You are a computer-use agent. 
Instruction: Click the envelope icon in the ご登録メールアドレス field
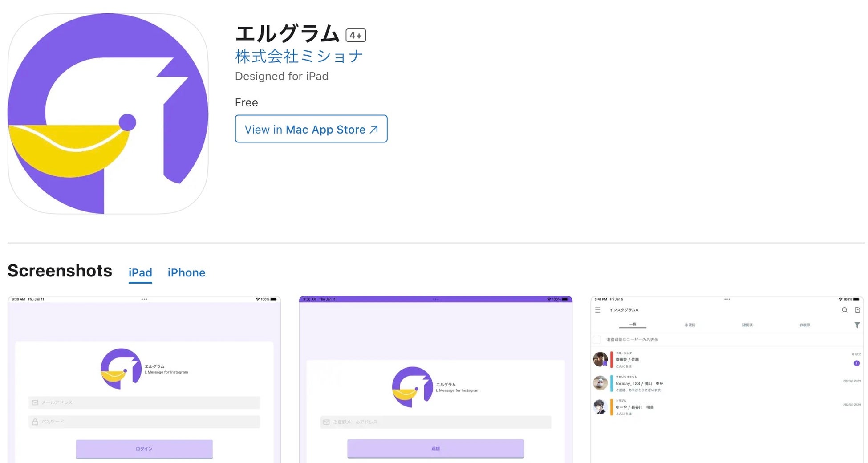click(x=326, y=422)
